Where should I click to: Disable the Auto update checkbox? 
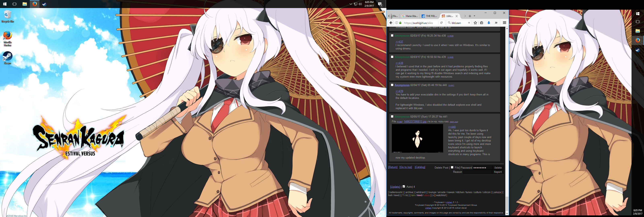(404, 186)
